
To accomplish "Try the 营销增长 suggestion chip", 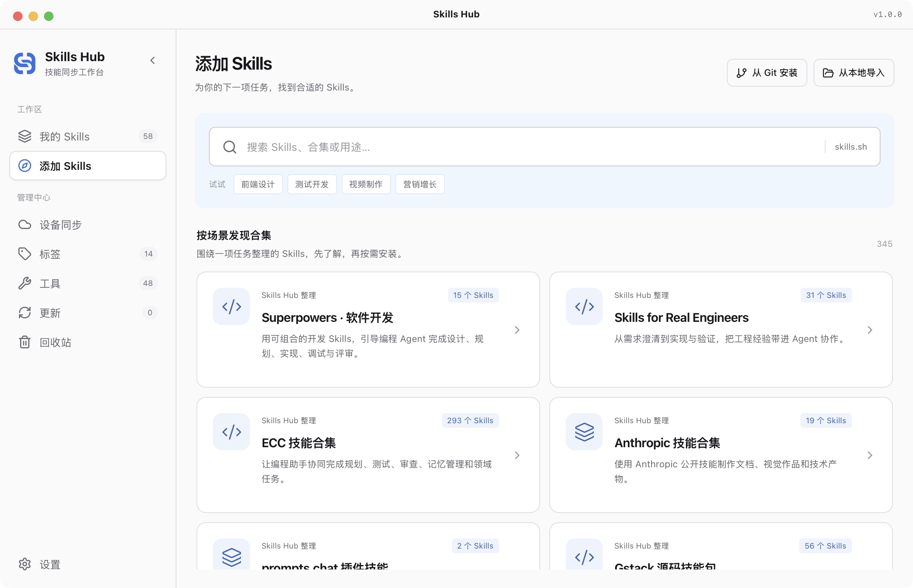I will (420, 184).
